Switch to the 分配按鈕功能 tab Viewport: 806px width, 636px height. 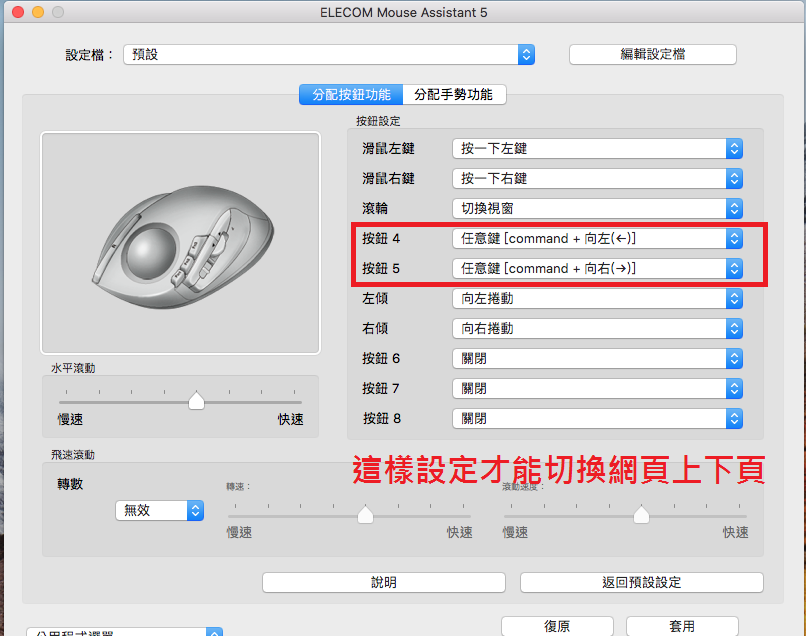(351, 95)
